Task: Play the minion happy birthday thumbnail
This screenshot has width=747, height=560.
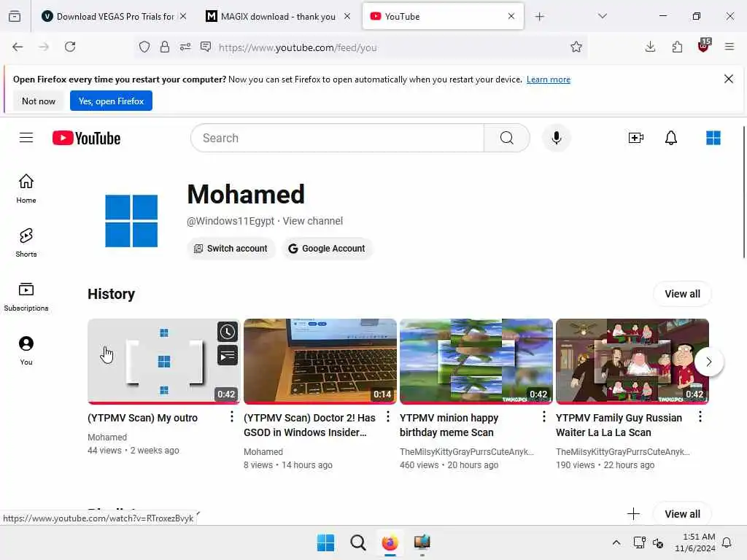Action: [x=476, y=362]
